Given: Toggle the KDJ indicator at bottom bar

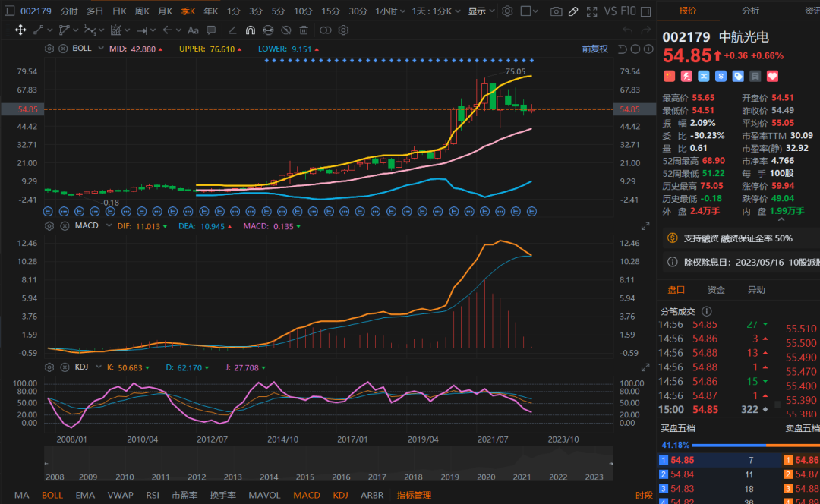Looking at the screenshot, I should (x=340, y=495).
